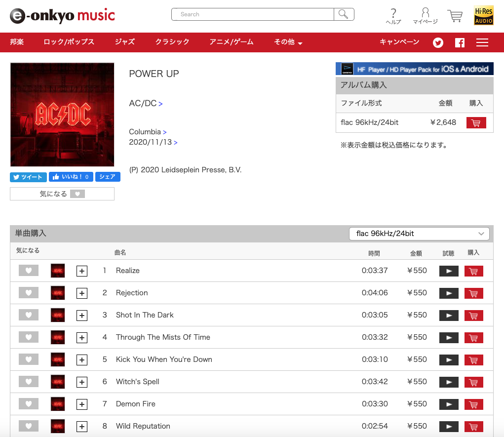Open the Columbia label link

point(148,132)
